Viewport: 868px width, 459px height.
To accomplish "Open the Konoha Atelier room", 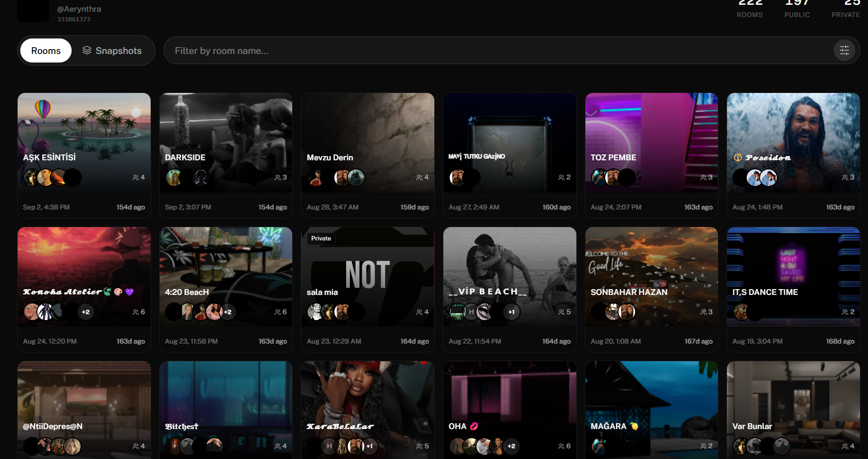I will 84,290.
